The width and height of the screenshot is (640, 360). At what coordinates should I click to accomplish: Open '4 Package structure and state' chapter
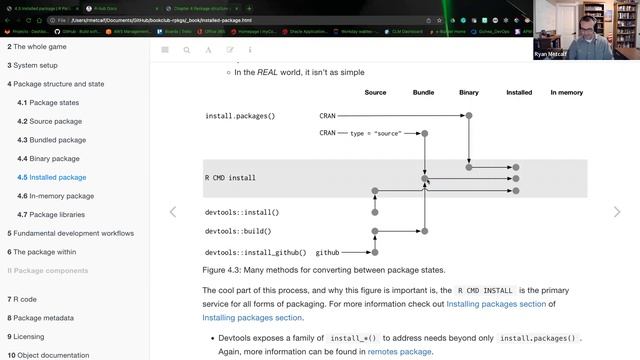pos(56,84)
